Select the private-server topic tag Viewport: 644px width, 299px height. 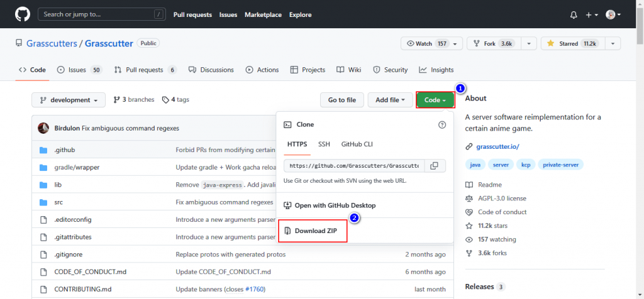click(x=560, y=165)
